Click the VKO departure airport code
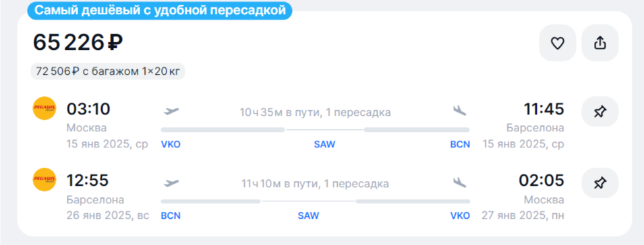 click(x=171, y=145)
